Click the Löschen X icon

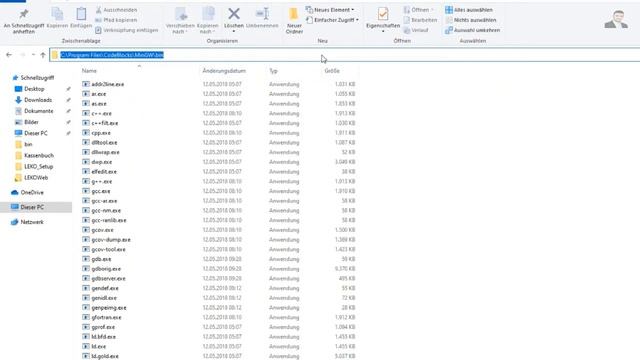pos(234,14)
